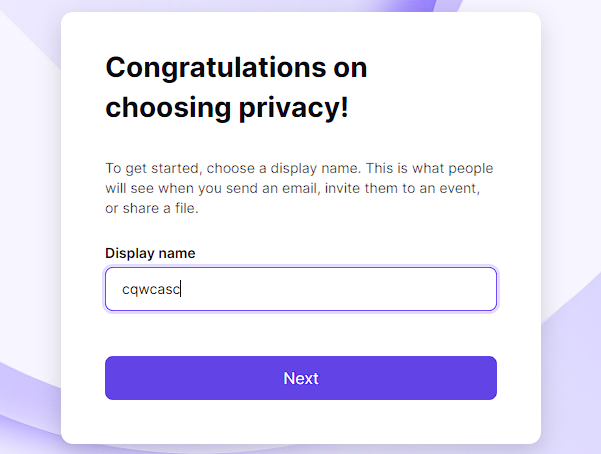Screen dimensions: 601x454
Task: Focus the Display name input field
Action: pyautogui.click(x=301, y=289)
